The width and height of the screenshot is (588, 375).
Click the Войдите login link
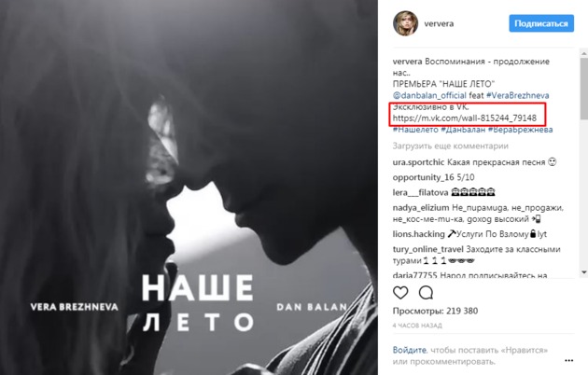(x=410, y=350)
